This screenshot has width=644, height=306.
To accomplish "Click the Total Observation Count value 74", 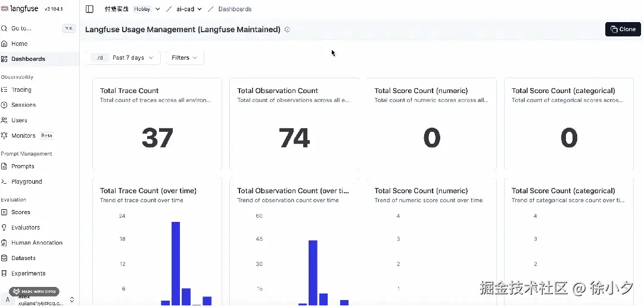I will coord(294,138).
